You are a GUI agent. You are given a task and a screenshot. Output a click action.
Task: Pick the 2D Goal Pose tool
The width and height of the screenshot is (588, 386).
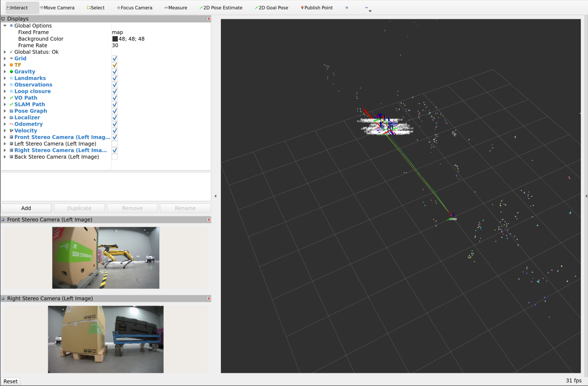coord(272,8)
